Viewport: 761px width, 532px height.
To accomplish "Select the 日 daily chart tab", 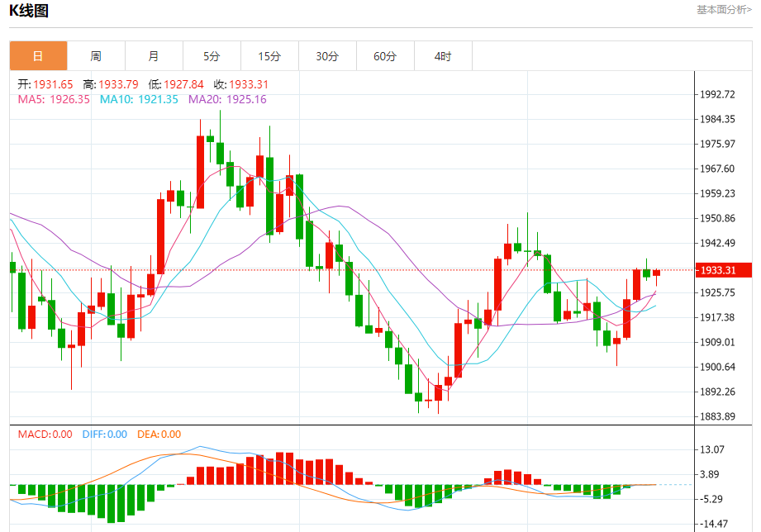I will 38,56.
